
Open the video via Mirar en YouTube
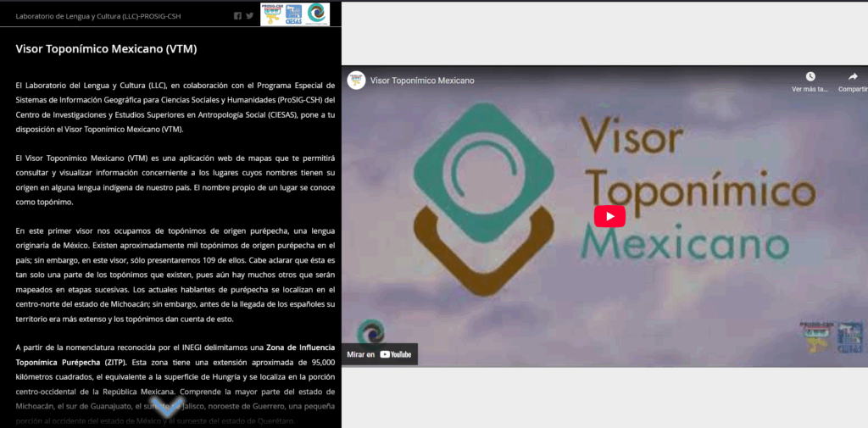tap(379, 354)
